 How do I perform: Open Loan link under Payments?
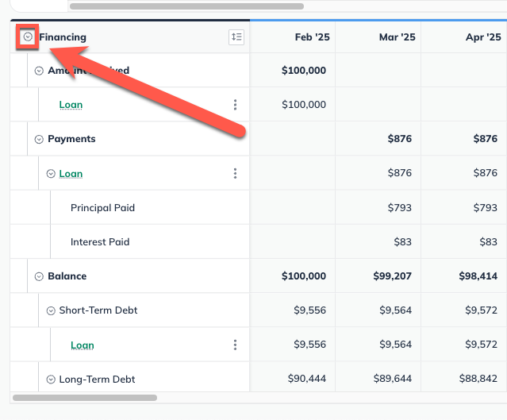point(71,173)
